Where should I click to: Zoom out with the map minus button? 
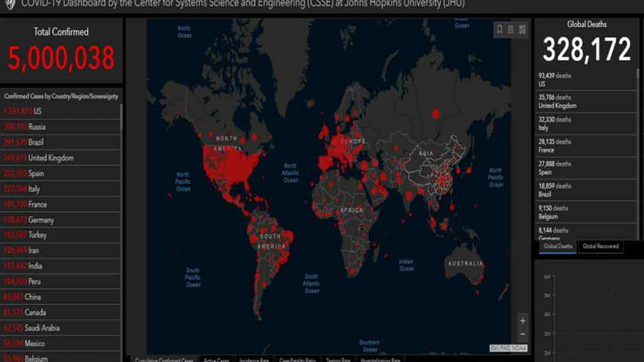tap(523, 334)
